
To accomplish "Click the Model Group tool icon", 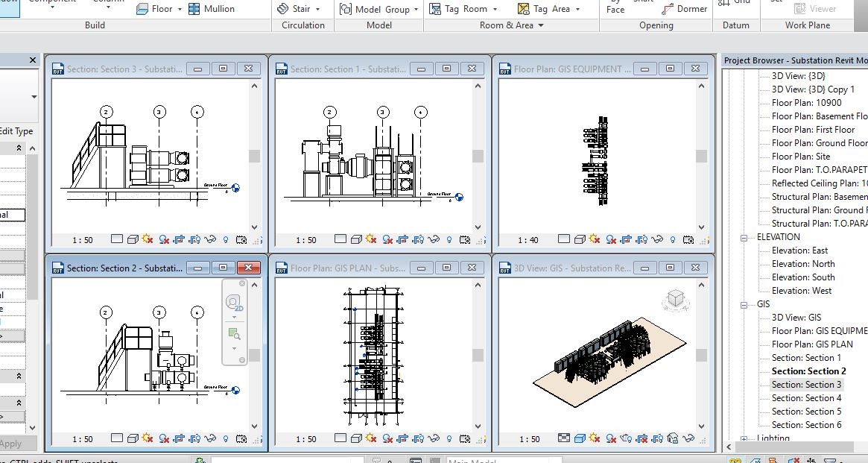I will pyautogui.click(x=346, y=9).
